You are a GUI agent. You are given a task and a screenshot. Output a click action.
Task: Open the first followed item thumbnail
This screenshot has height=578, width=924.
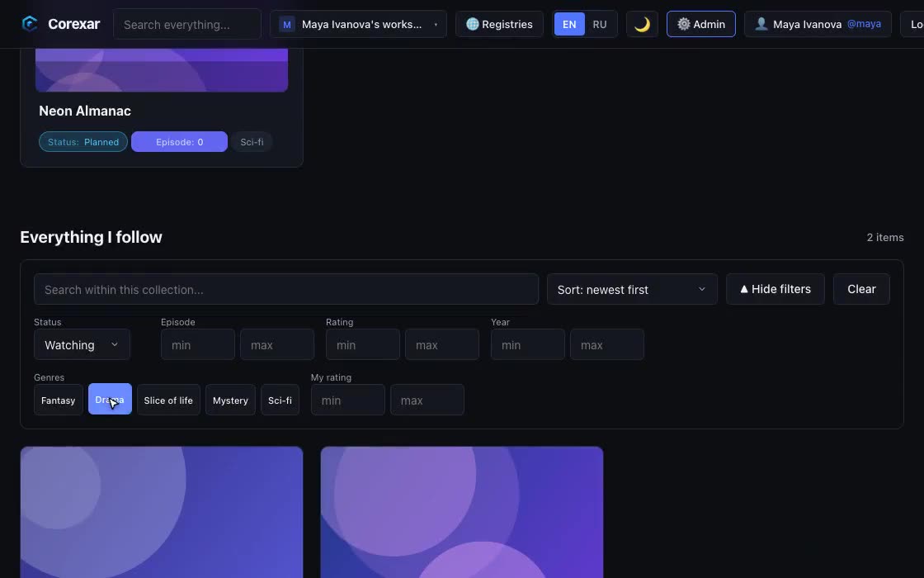tap(162, 512)
